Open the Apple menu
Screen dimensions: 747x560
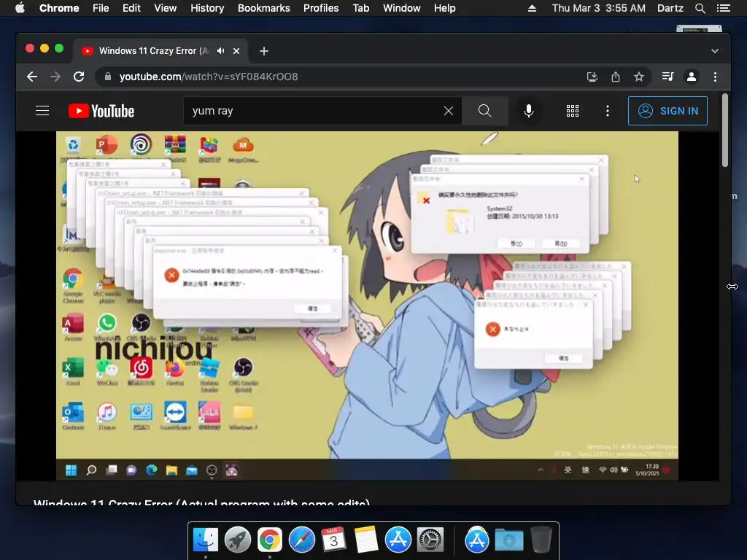20,8
